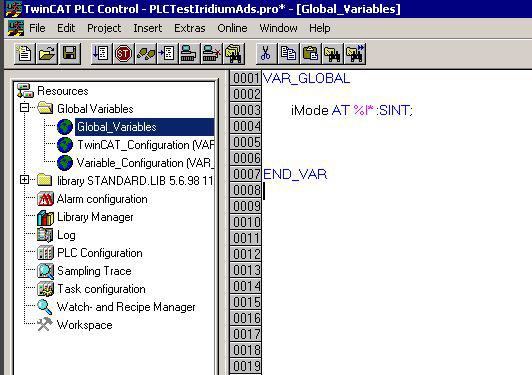Open the Project menu
This screenshot has height=375, width=532.
click(x=104, y=28)
